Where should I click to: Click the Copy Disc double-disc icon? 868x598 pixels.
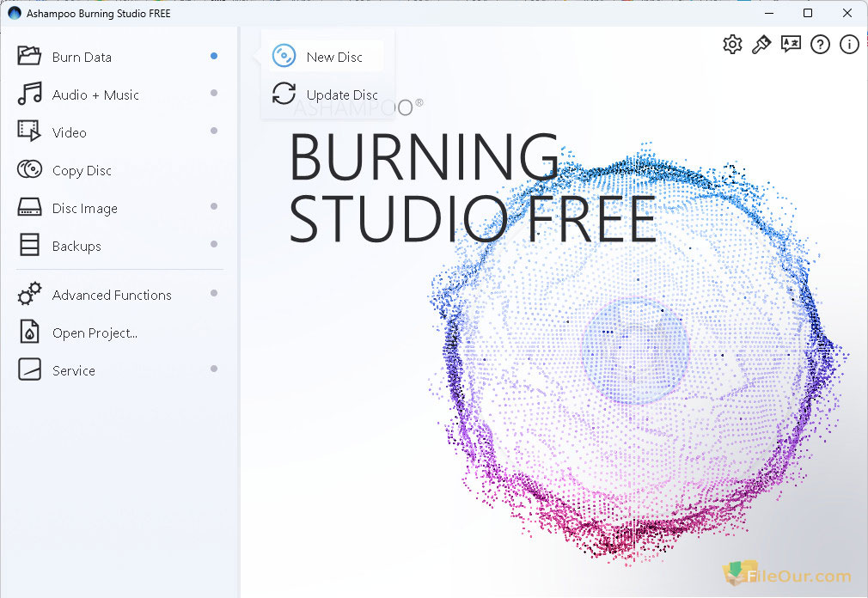pyautogui.click(x=29, y=168)
